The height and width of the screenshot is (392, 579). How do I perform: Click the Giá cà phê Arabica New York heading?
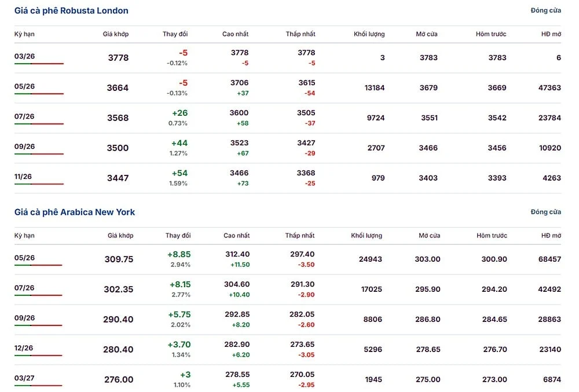point(75,213)
